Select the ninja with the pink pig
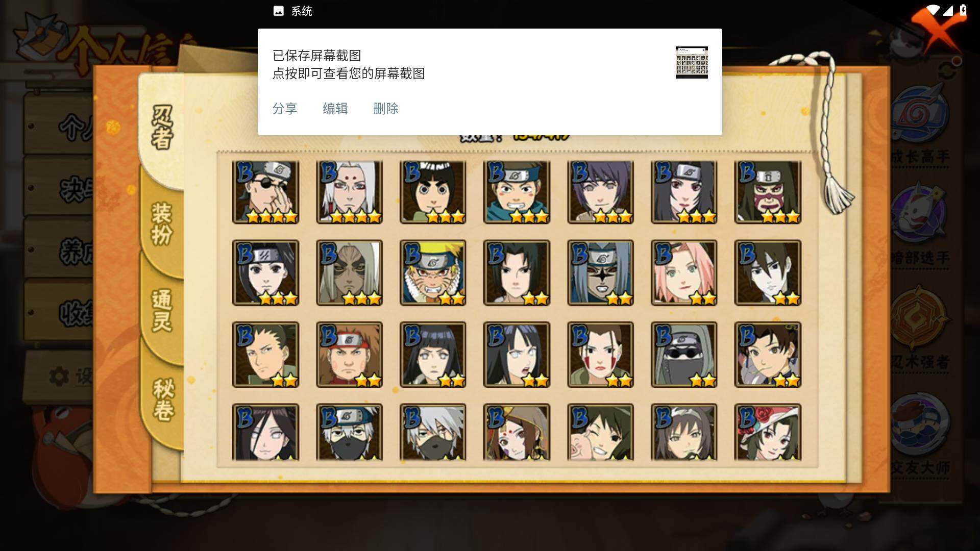 (x=600, y=432)
